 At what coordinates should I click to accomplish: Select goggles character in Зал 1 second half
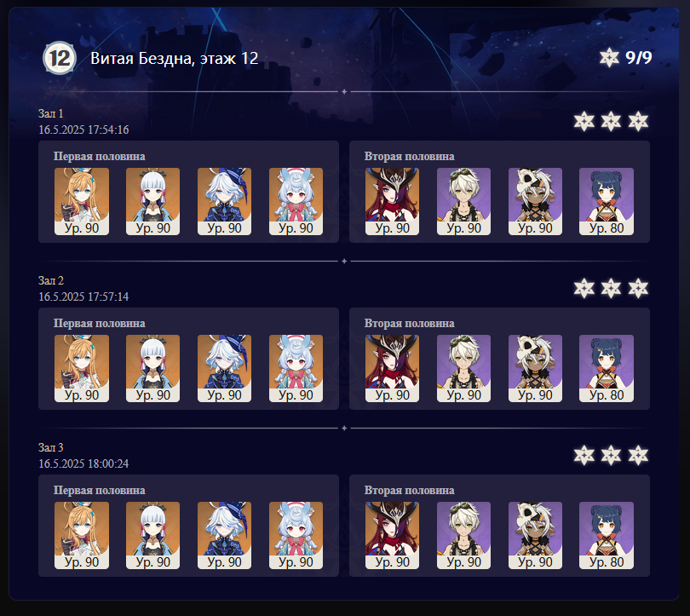point(463,201)
